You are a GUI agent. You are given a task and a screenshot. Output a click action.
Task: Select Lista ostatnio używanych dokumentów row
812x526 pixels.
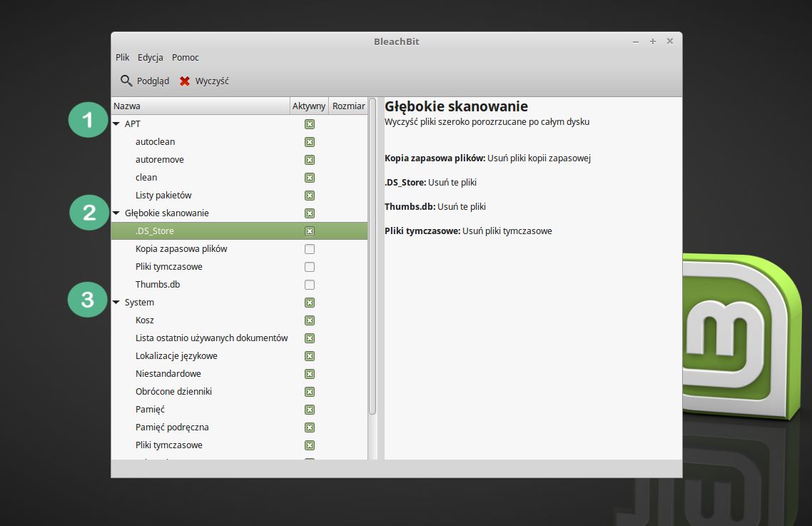pos(239,338)
